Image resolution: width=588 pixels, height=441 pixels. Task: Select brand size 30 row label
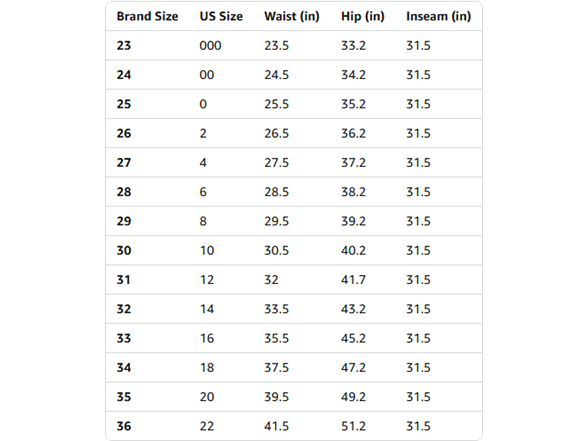pos(124,250)
